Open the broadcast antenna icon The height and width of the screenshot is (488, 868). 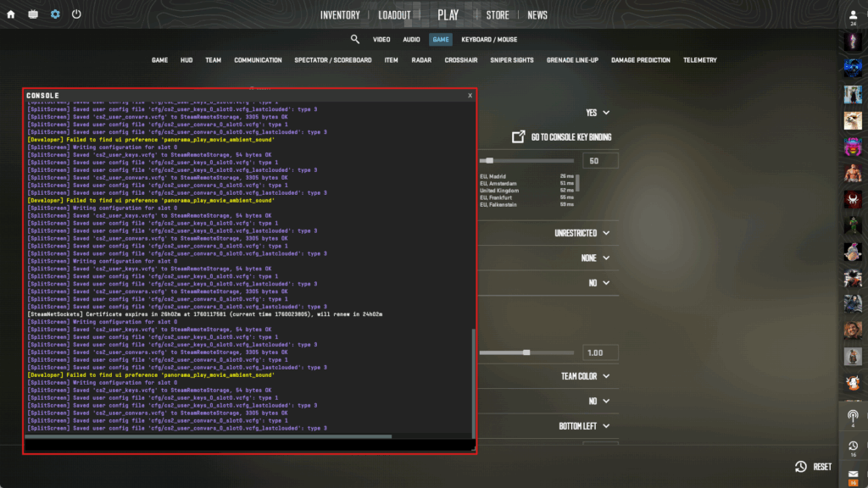853,419
